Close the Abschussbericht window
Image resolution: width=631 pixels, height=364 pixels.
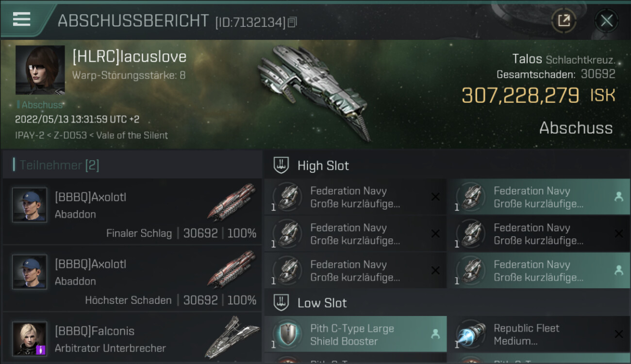tap(606, 20)
